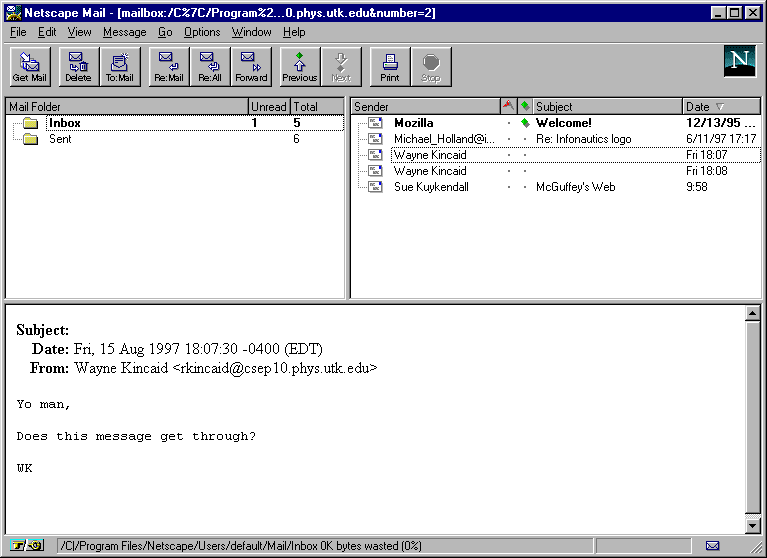
Task: Open the Message menu
Action: tap(124, 32)
